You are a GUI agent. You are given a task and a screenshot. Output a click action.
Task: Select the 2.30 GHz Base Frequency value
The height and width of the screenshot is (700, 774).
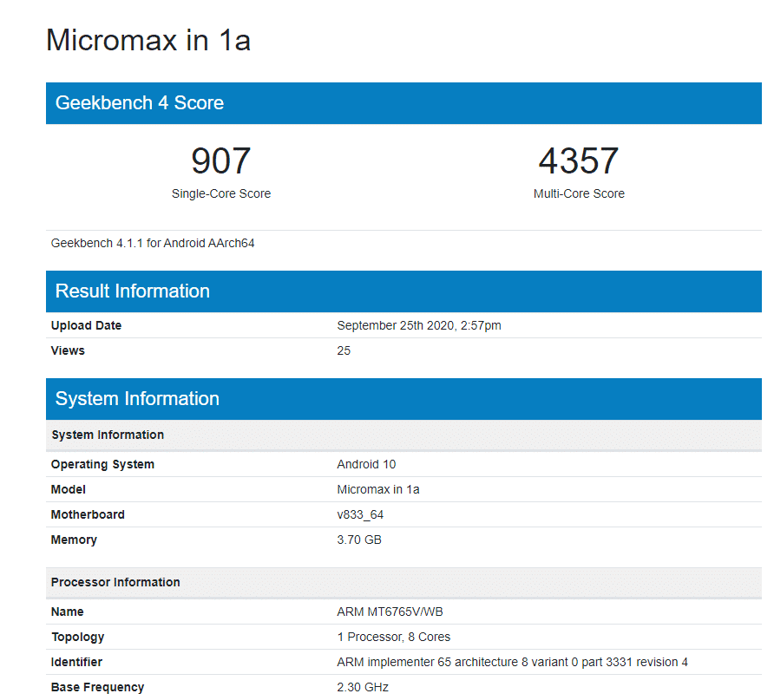coord(359,687)
